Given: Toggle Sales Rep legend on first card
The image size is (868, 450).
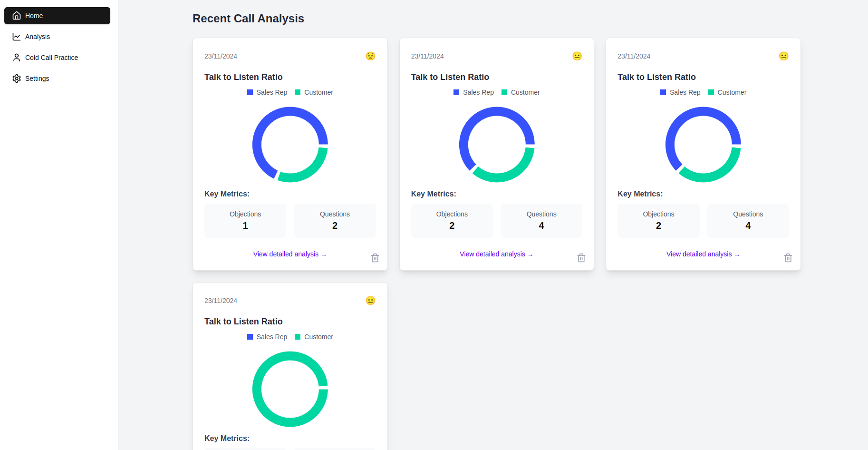Looking at the screenshot, I should 267,92.
